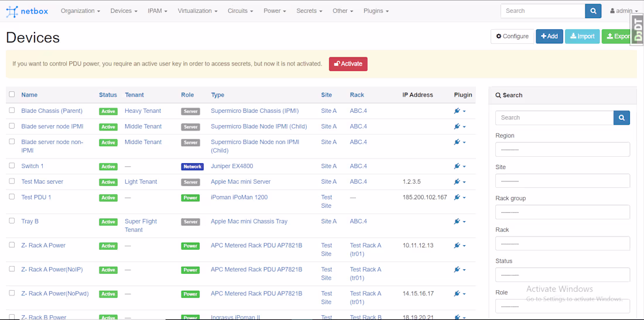This screenshot has width=644, height=320.
Task: Click the netbox logo icon
Action: [12, 11]
